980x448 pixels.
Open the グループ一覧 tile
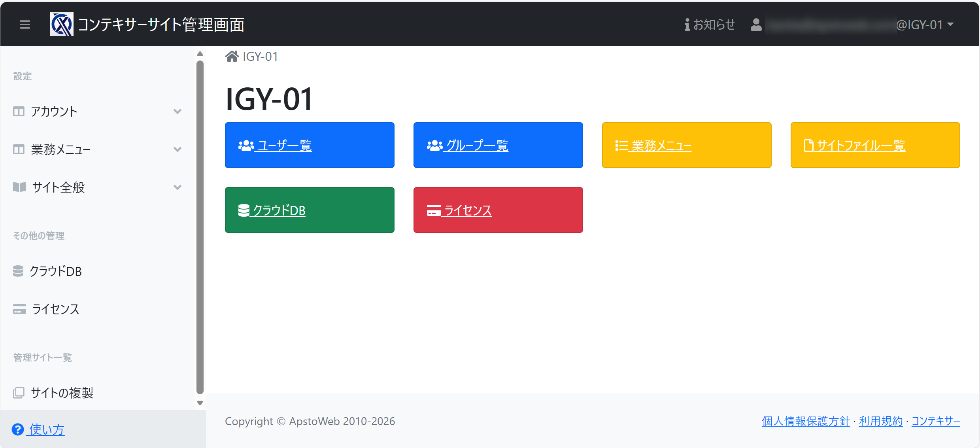click(x=498, y=145)
